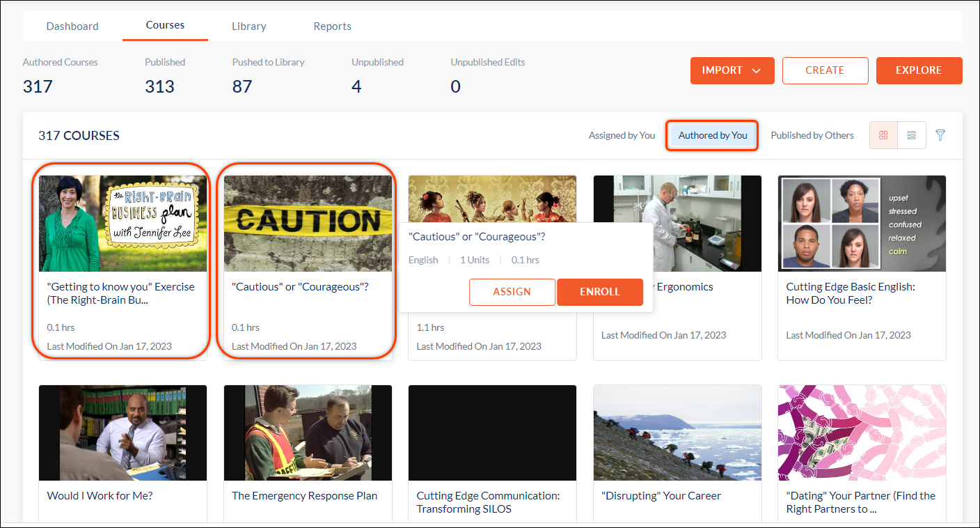Open the dancers course thumbnail
The width and height of the screenshot is (980, 528).
click(493, 199)
